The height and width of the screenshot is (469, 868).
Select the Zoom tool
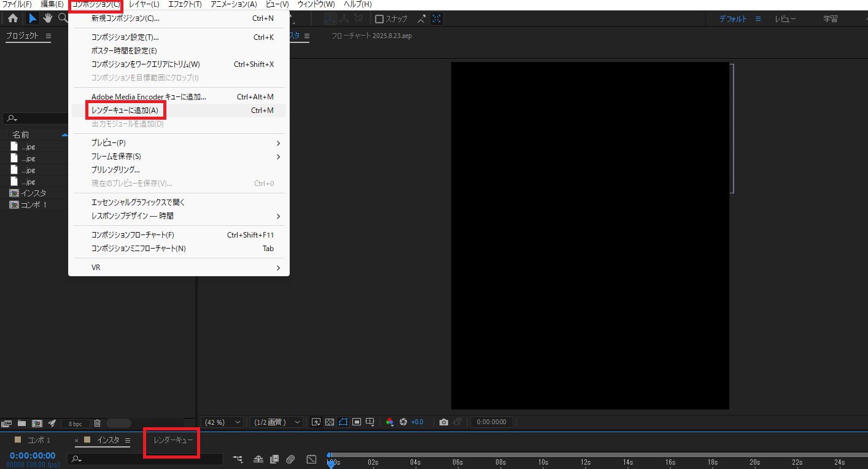pyautogui.click(x=62, y=18)
